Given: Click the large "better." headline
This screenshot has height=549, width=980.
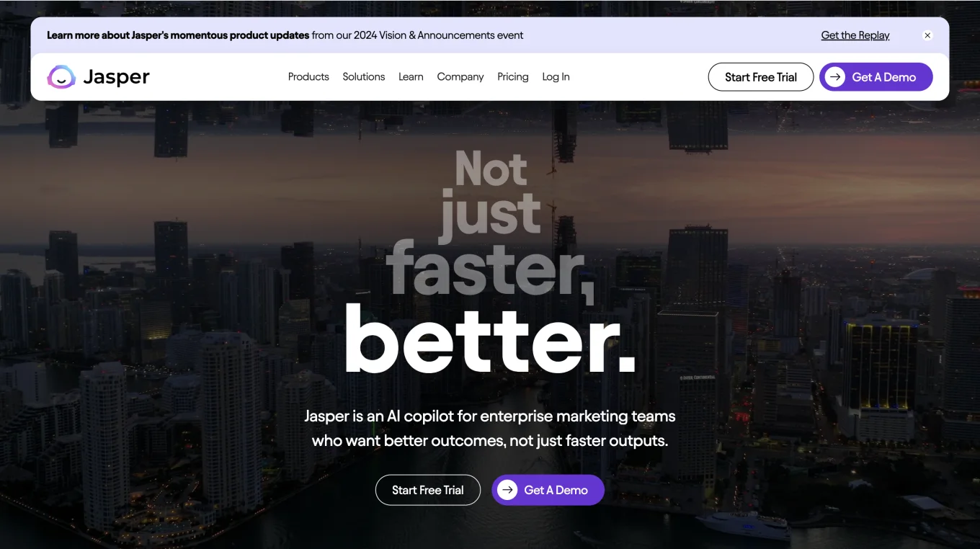Looking at the screenshot, I should coord(490,339).
